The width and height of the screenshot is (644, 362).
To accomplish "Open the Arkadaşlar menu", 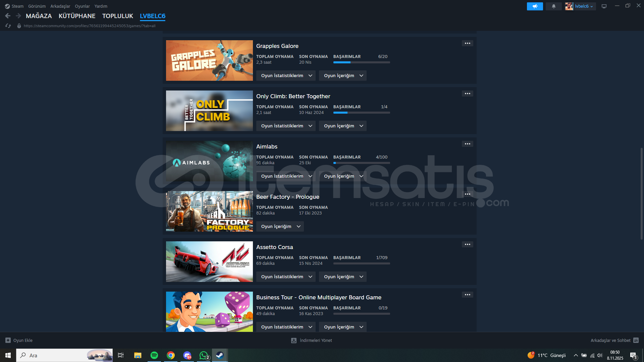I will coord(60,6).
